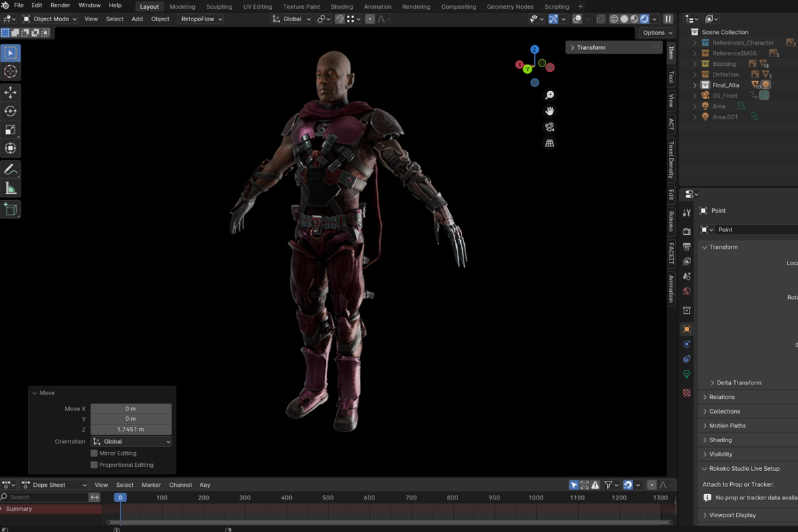Click the zoom magnifier viewport icon
The height and width of the screenshot is (532, 798).
(549, 96)
